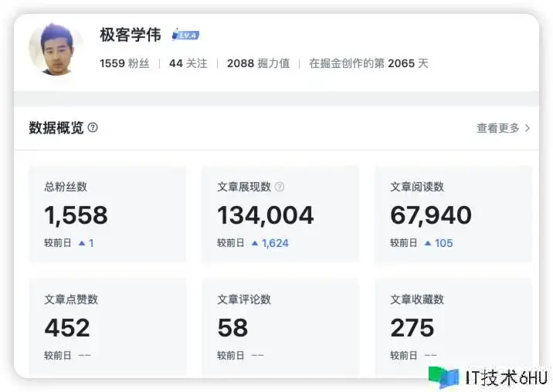The image size is (553, 392).
Task: Click the up arrow in 总粉丝数 card
Action: tap(82, 243)
